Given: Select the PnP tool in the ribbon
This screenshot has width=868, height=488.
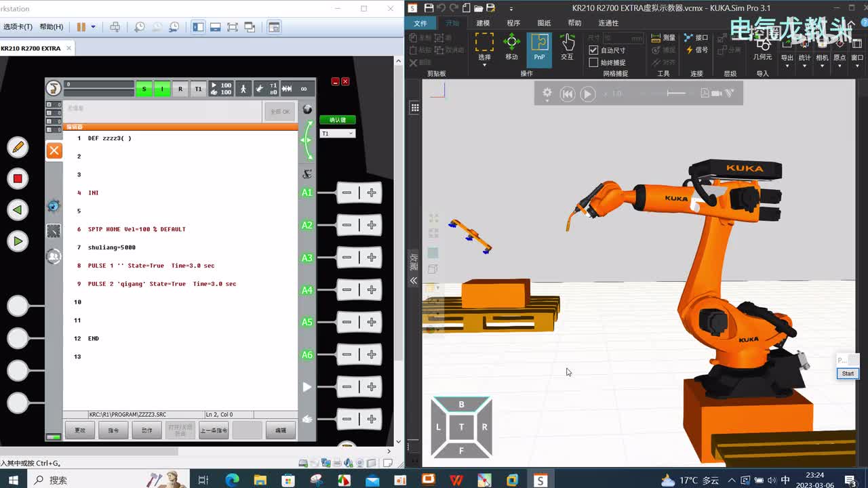Looking at the screenshot, I should (x=539, y=47).
